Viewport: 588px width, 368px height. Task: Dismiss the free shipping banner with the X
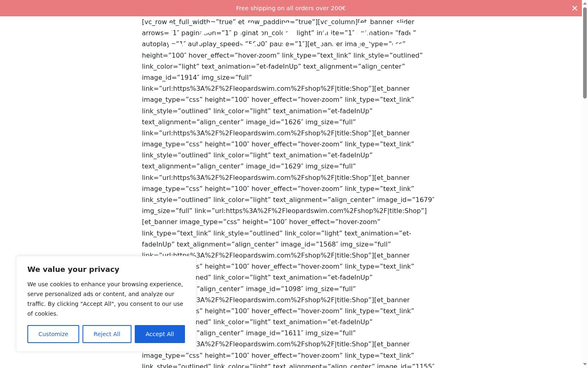tap(575, 8)
